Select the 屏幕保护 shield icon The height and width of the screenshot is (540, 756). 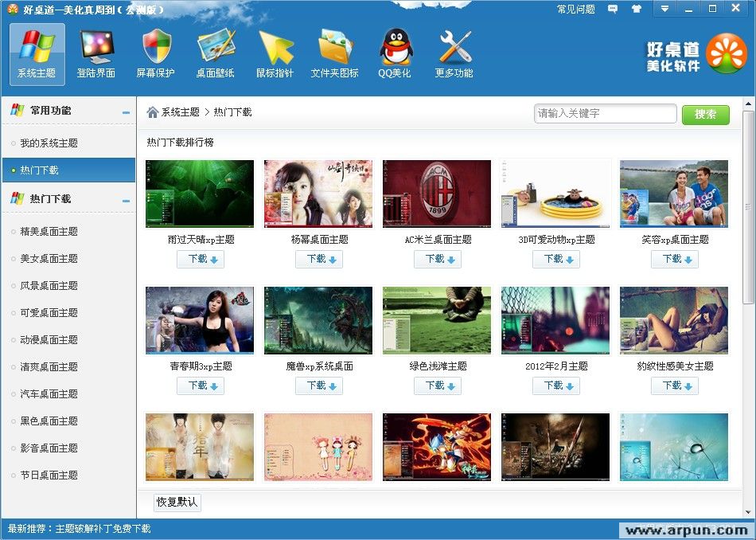tap(156, 53)
